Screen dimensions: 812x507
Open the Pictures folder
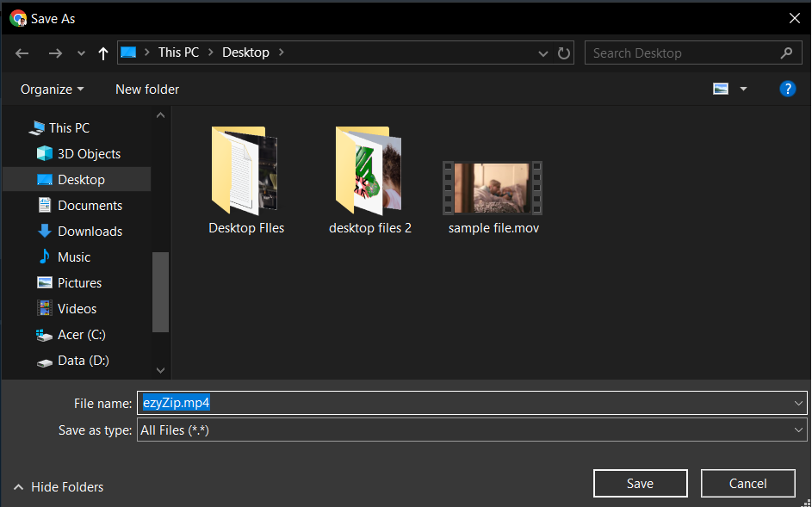(82, 282)
